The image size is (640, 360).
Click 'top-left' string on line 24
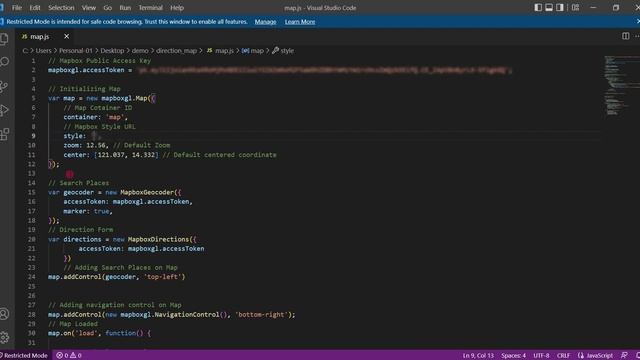tap(164, 277)
